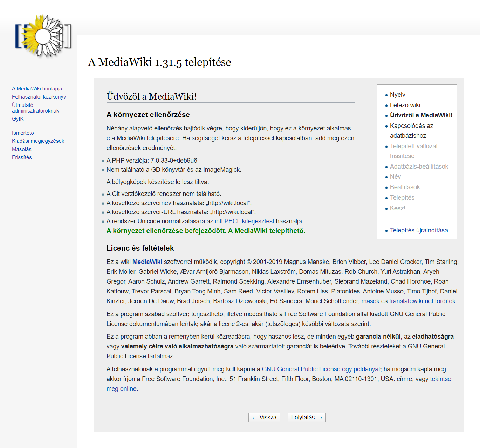The height and width of the screenshot is (448, 480).
Task: Click Telepítés újraindítása link
Action: coord(419,230)
